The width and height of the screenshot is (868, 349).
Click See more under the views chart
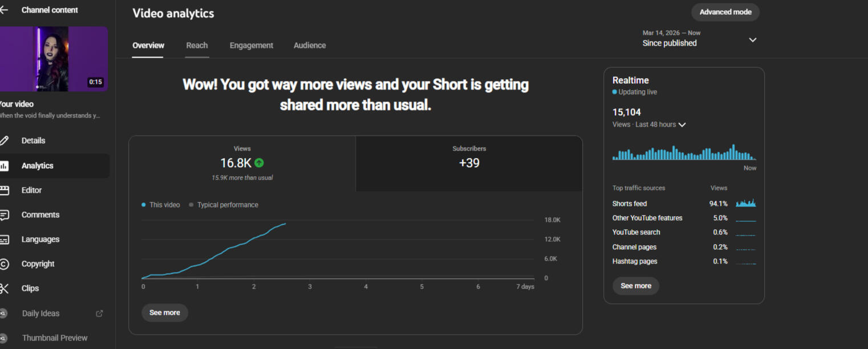pyautogui.click(x=164, y=313)
